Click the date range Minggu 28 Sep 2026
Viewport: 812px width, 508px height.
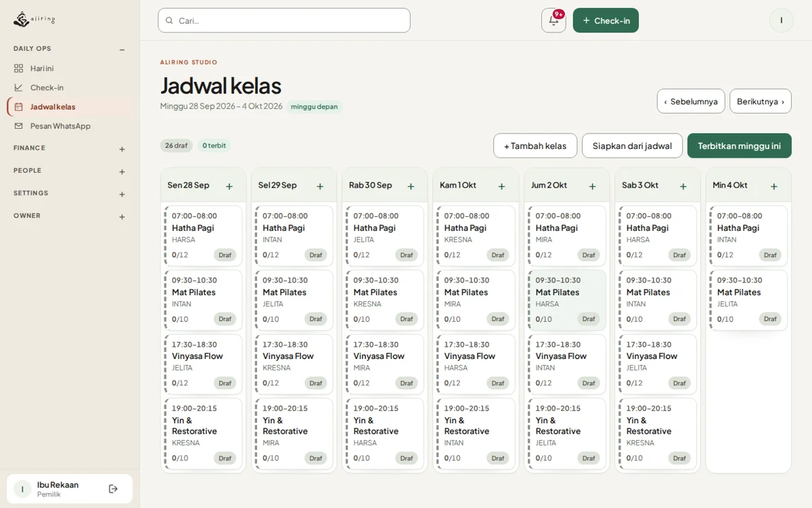221,106
